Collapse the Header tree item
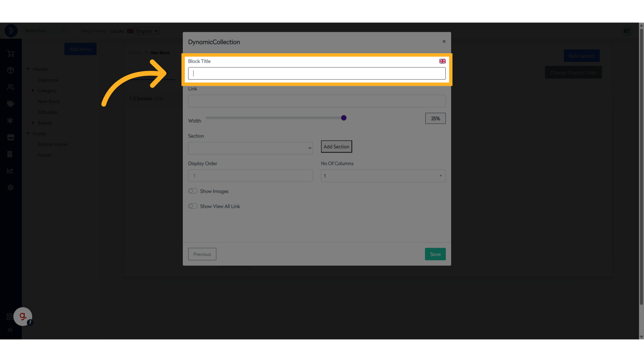 tap(28, 69)
